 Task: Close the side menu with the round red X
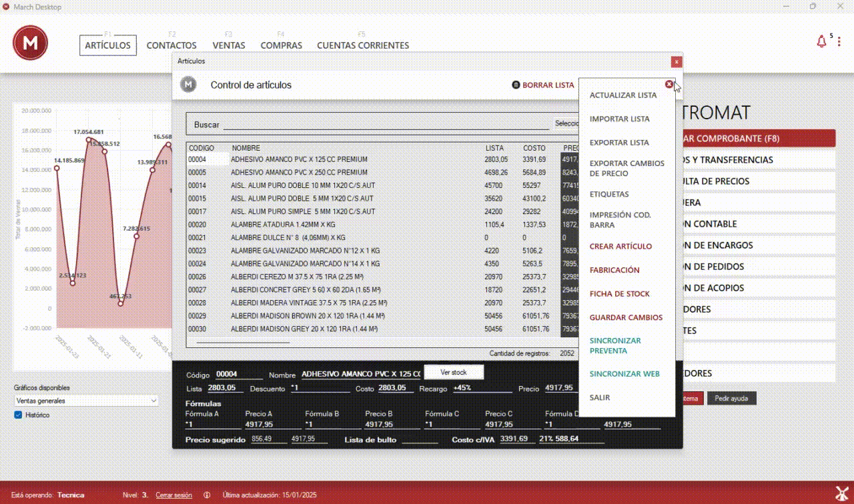pyautogui.click(x=669, y=84)
